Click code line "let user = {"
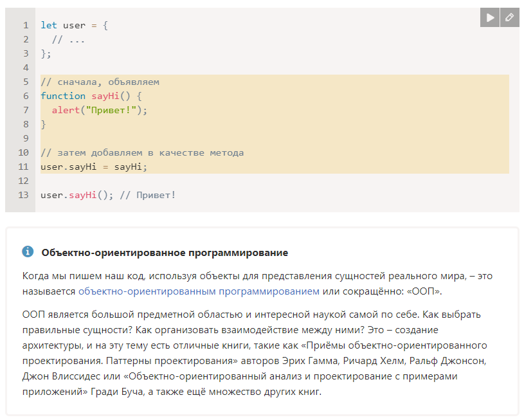 point(74,26)
